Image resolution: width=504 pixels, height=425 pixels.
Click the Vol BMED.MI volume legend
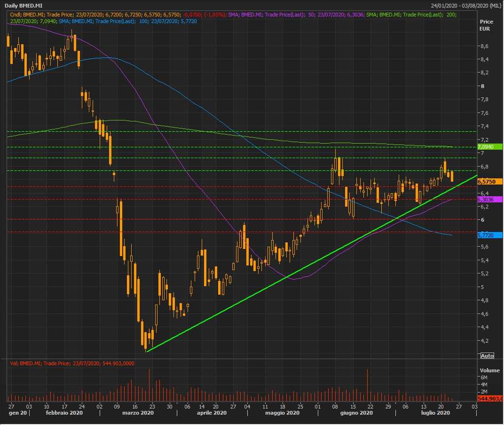[x=40, y=363]
